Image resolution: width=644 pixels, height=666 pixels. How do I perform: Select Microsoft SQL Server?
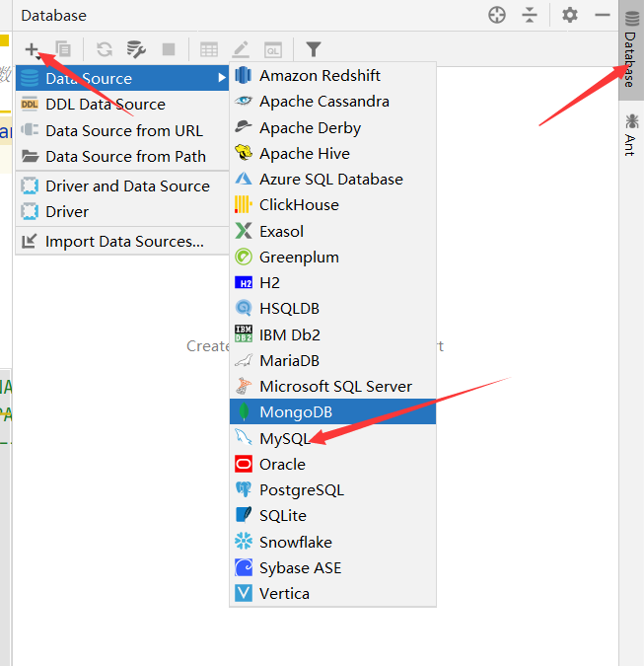(332, 387)
